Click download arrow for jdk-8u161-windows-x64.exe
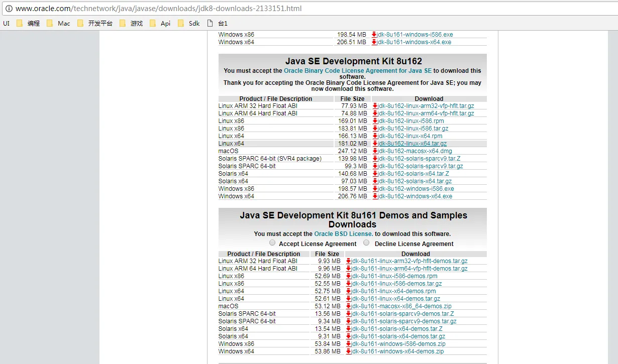Viewport: 618px width, 364px height. tap(374, 42)
